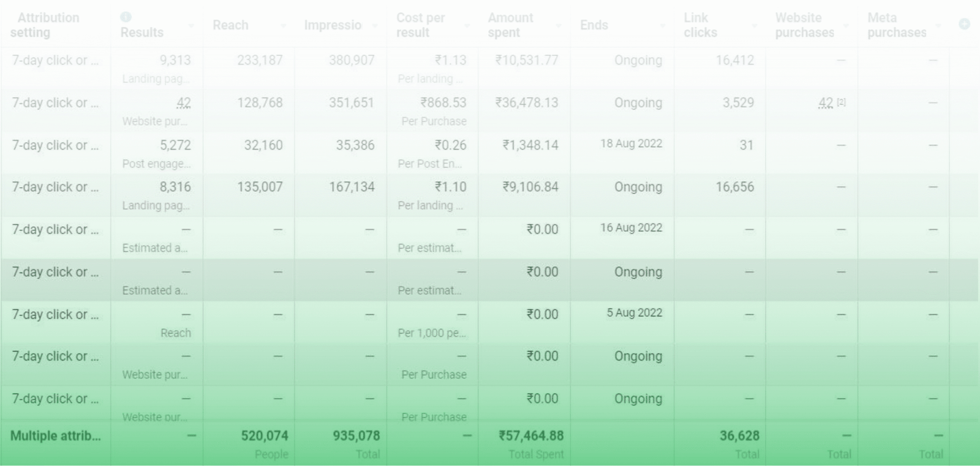Click the 31 link clicks value
Image resolution: width=980 pixels, height=466 pixels.
tap(747, 145)
